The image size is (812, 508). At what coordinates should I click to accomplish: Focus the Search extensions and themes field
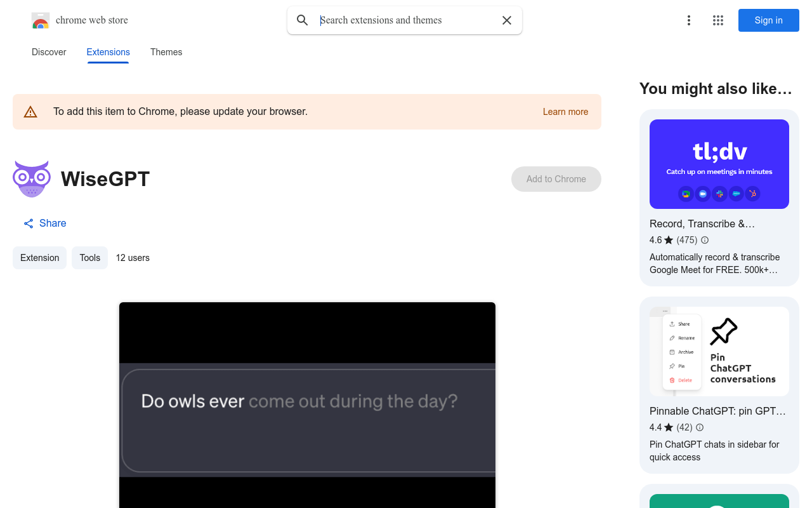[x=406, y=20]
